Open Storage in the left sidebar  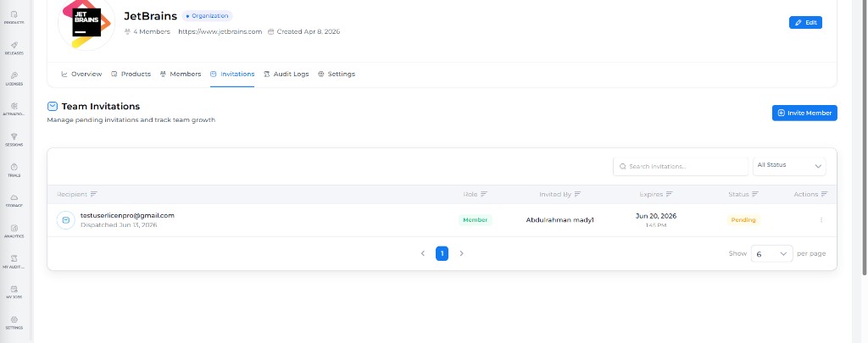point(14,200)
